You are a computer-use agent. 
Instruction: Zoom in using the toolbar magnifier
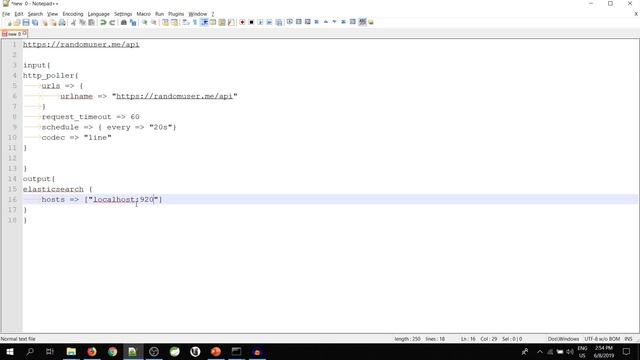pos(144,22)
